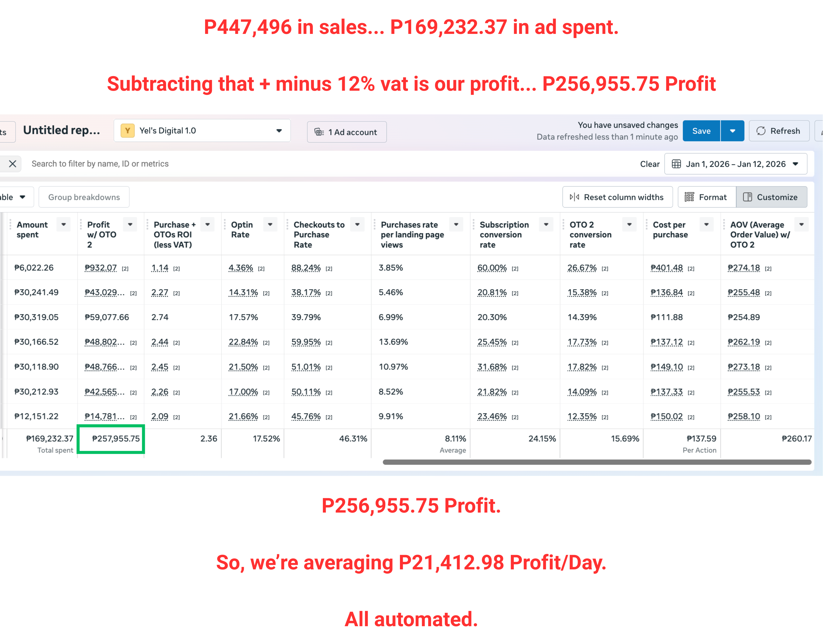The image size is (823, 644).
Task: Expand OTO 2 conversion rate column menu
Action: [629, 225]
